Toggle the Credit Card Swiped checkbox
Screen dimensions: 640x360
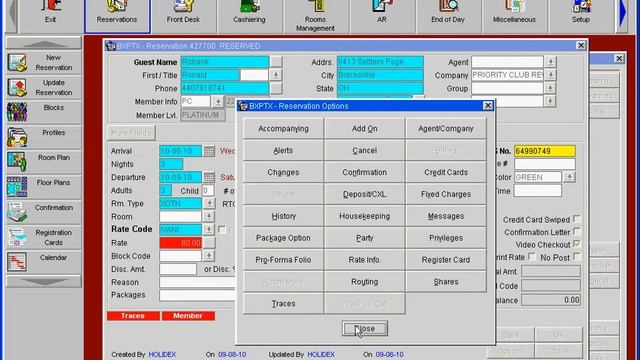(576, 219)
